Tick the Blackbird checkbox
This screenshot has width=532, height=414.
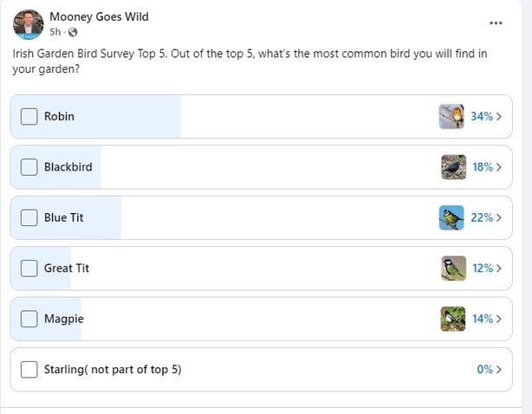pyautogui.click(x=29, y=166)
